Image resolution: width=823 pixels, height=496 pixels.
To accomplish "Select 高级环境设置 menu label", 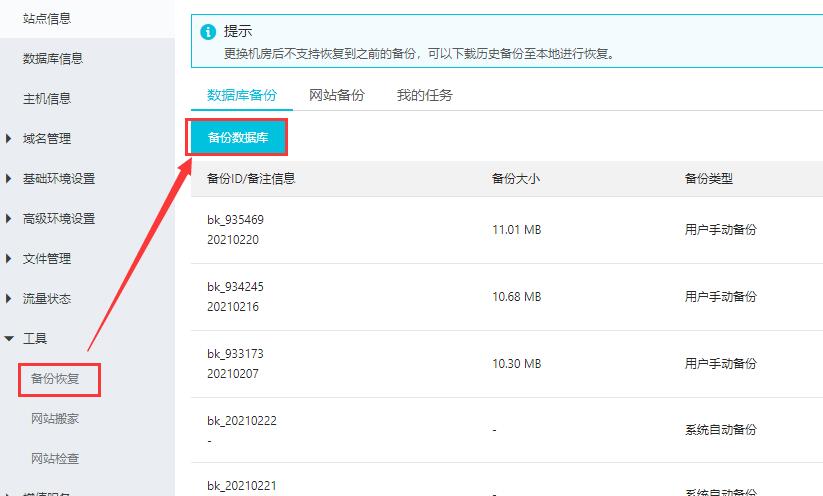I will [59, 218].
